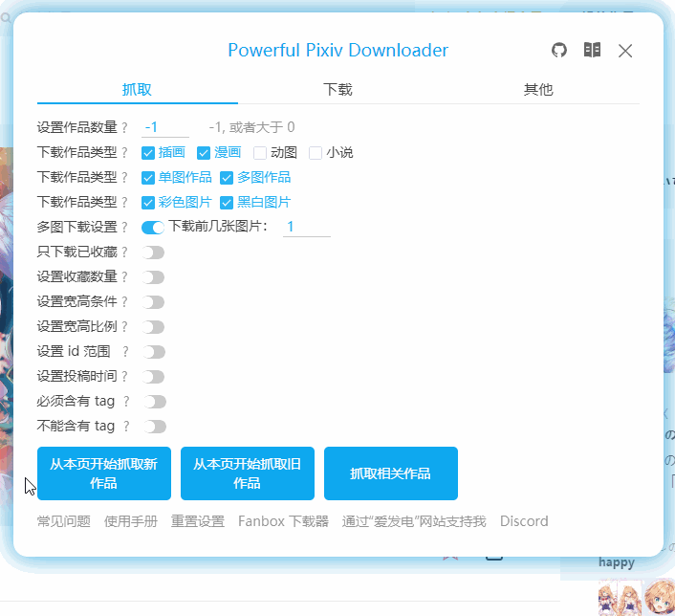This screenshot has width=675, height=616.
Task: Click the help mark on the 彩色图片 row
Action: tap(124, 203)
